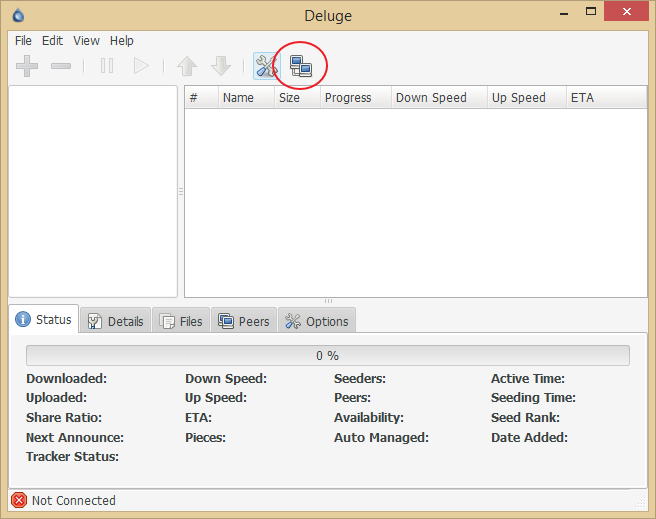Sort by the Up Speed column header
The height and width of the screenshot is (519, 656).
[x=527, y=97]
